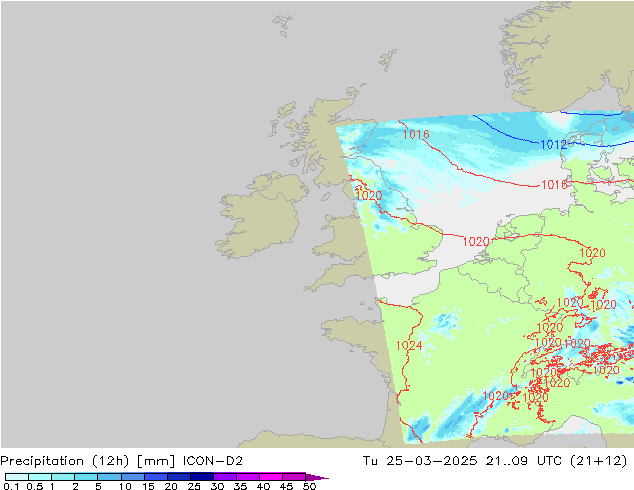Click the legend tick label '0.5'
This screenshot has height=490, width=634.
tap(34, 486)
